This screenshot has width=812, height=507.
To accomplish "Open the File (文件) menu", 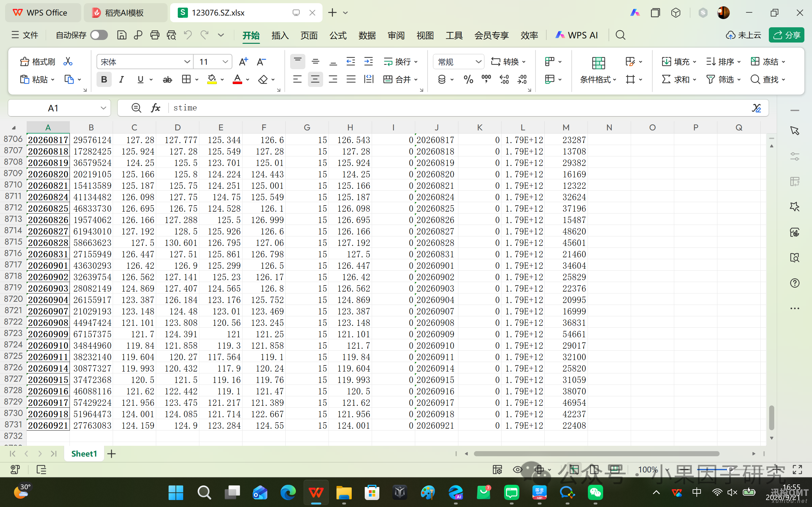I will (25, 35).
